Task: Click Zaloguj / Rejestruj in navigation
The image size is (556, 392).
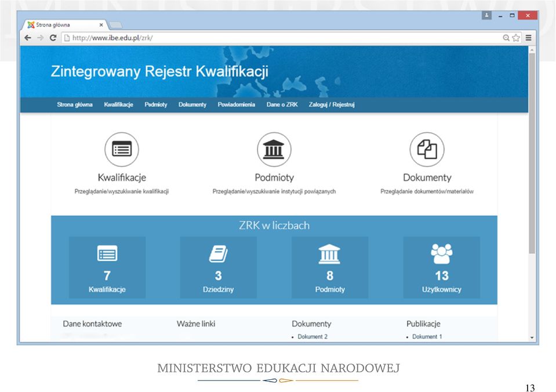Action: tap(332, 104)
